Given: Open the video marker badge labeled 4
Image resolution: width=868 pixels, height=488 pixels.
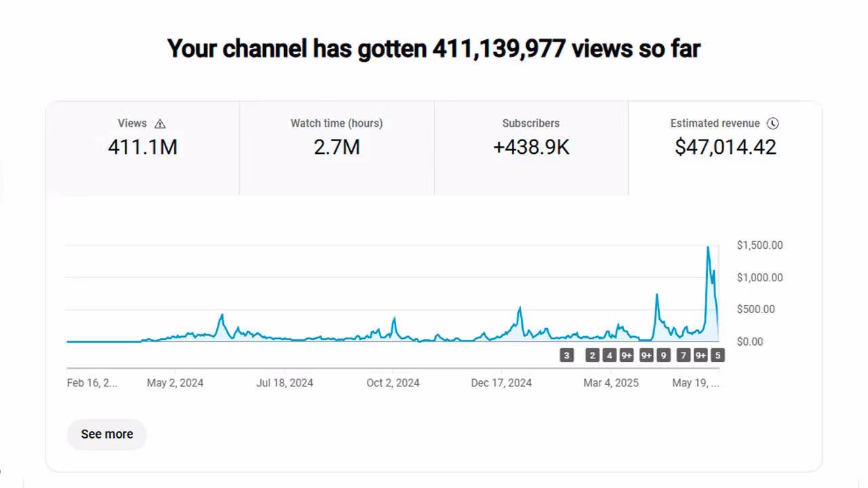Looking at the screenshot, I should pyautogui.click(x=610, y=355).
